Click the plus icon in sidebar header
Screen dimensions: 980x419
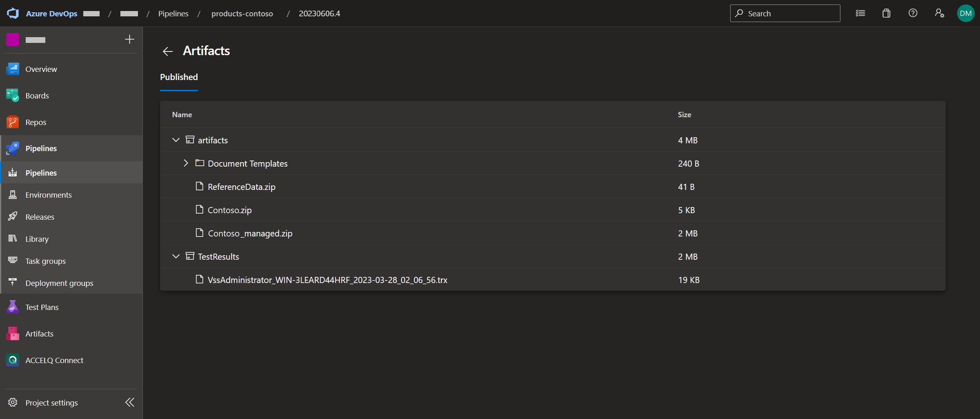[x=129, y=40]
